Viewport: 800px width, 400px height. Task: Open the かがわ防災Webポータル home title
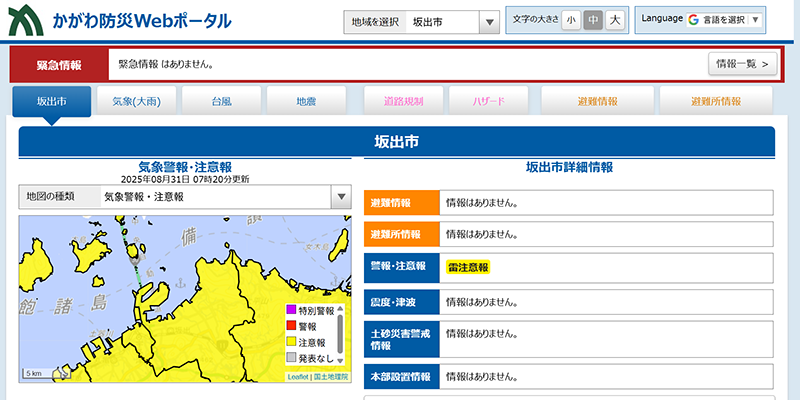pos(141,21)
